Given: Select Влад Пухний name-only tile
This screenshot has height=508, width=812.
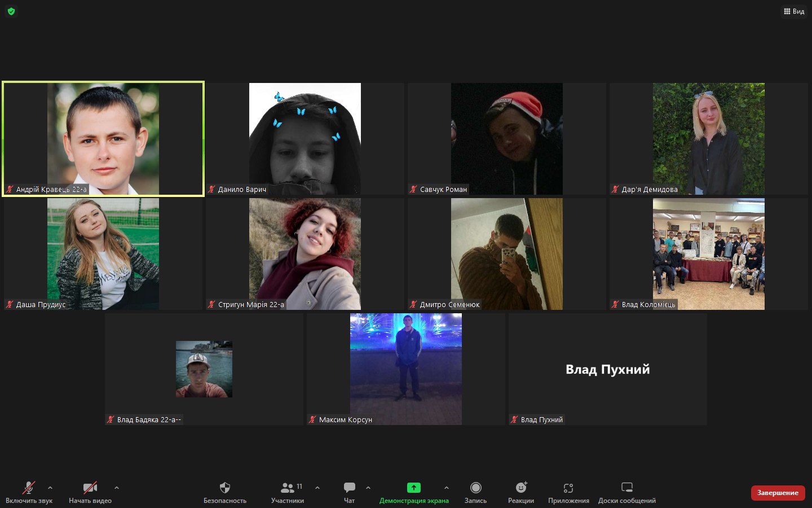Looking at the screenshot, I should click(x=608, y=369).
